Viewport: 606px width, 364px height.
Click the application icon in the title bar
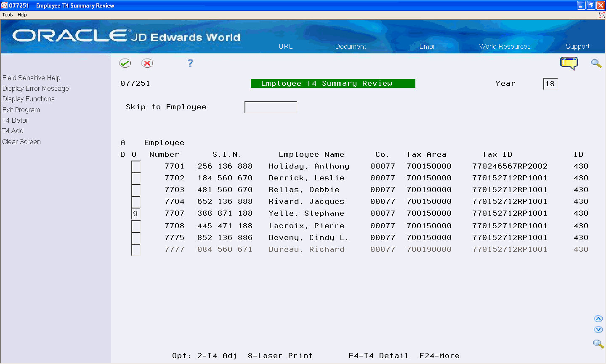pyautogui.click(x=4, y=5)
